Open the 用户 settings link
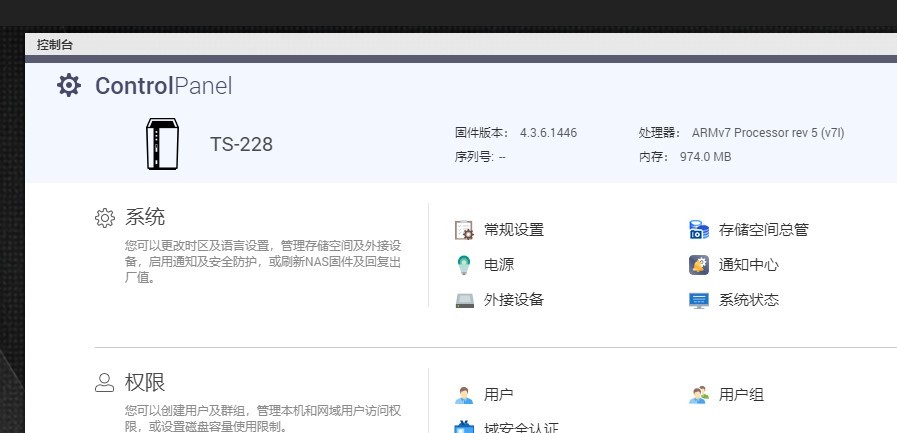 click(x=498, y=395)
